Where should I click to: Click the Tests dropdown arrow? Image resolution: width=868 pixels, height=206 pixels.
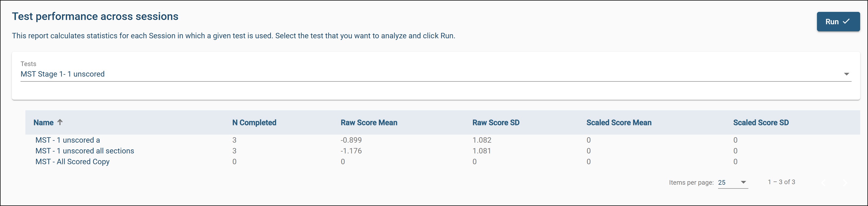[x=846, y=74]
